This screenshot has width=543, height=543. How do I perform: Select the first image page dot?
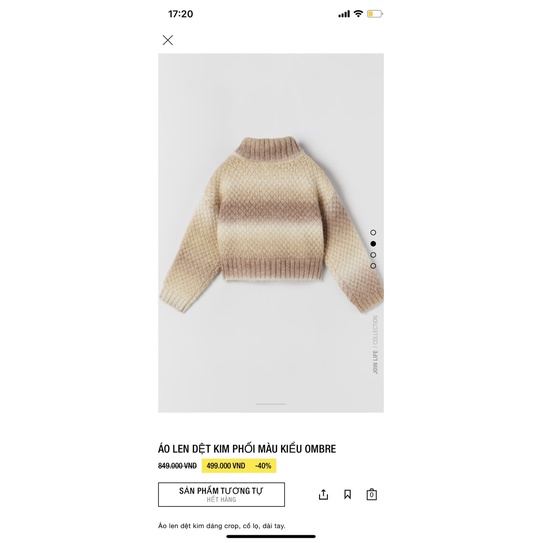(x=373, y=232)
